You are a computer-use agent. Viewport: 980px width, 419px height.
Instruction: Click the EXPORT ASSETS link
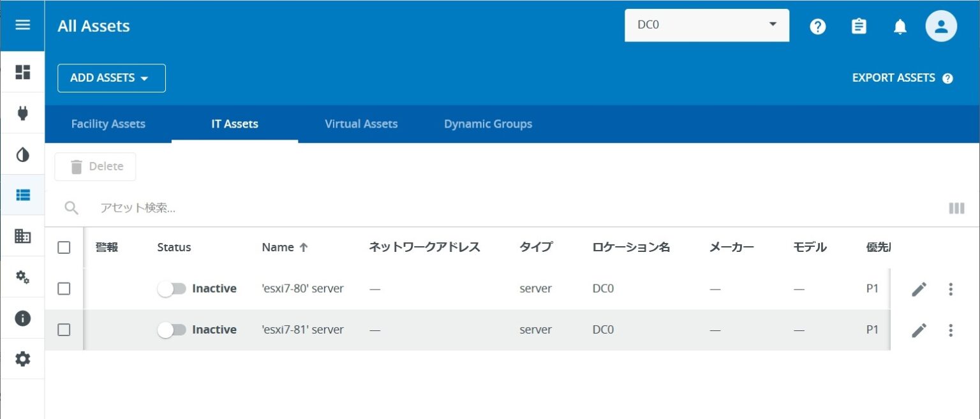pyautogui.click(x=893, y=77)
